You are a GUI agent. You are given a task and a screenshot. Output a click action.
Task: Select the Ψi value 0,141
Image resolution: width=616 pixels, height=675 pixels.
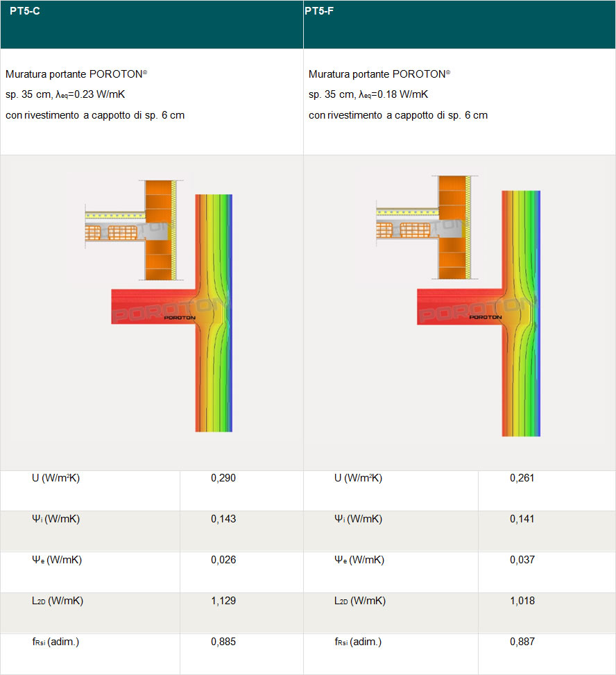pos(522,519)
